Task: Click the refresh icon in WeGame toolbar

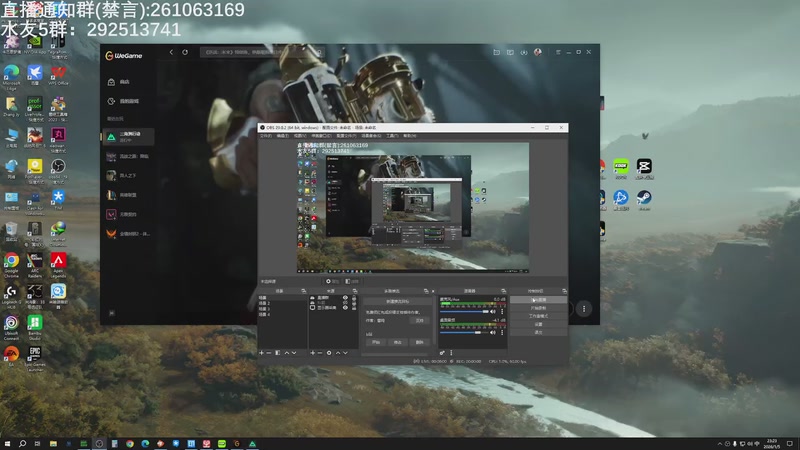Action: pyautogui.click(x=185, y=52)
